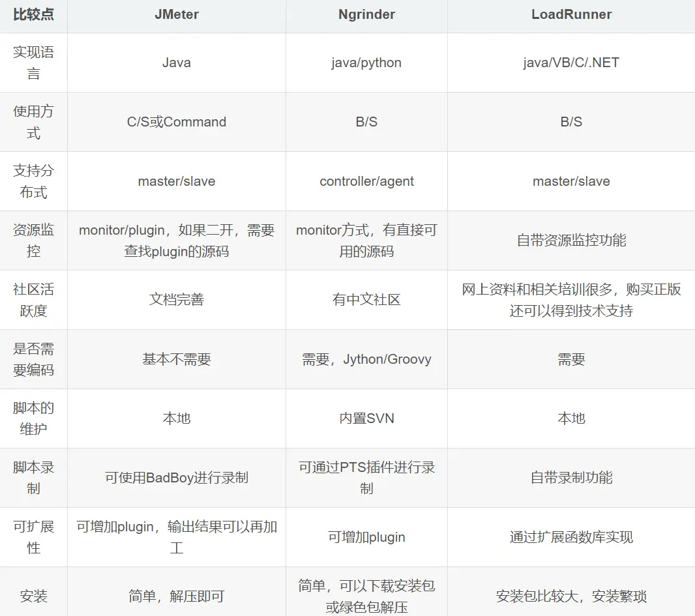This screenshot has height=616, width=695.
Task: Click the java/VB/C/.NET cell
Action: pyautogui.click(x=571, y=63)
